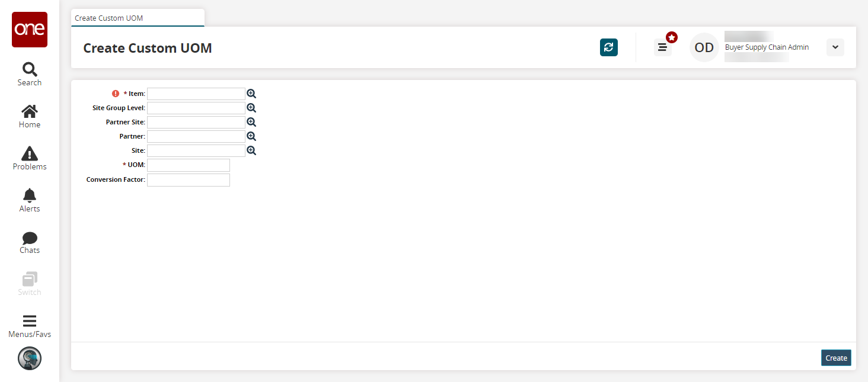Open the Partner Site lookup picker
The image size is (868, 382).
(251, 122)
